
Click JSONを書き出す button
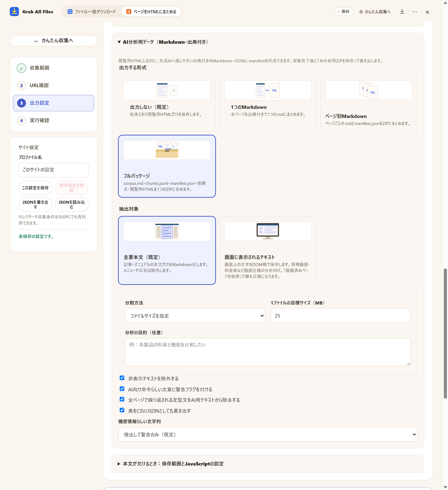click(x=36, y=204)
